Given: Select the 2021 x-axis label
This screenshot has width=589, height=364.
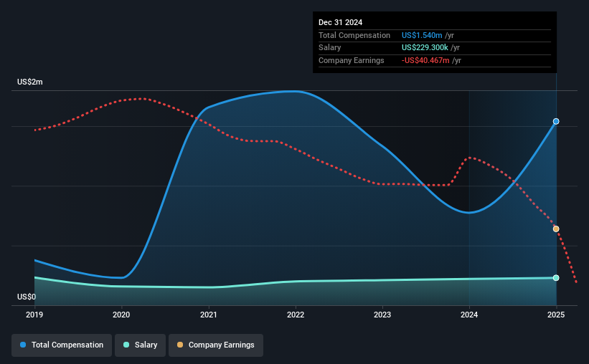Looking at the screenshot, I should point(209,315).
